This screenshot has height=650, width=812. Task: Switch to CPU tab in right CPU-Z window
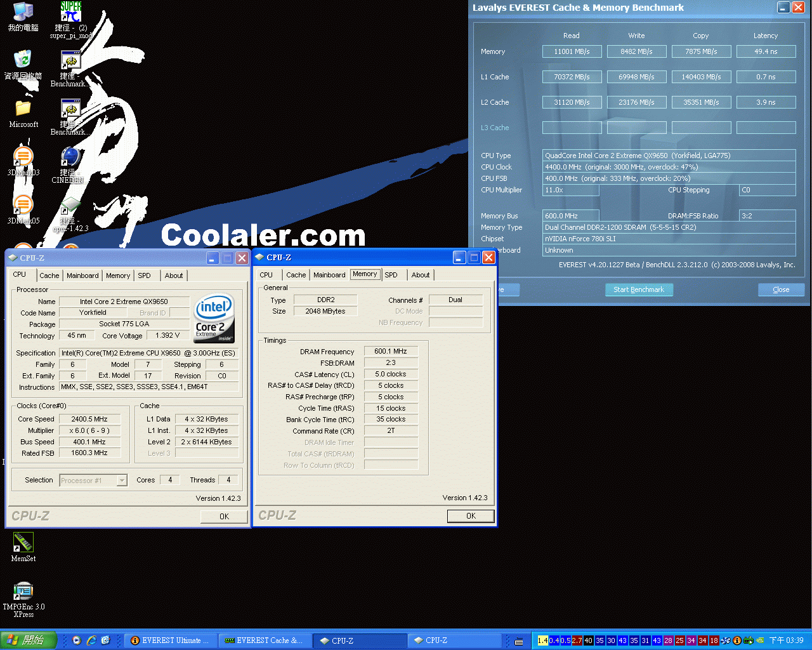point(266,275)
